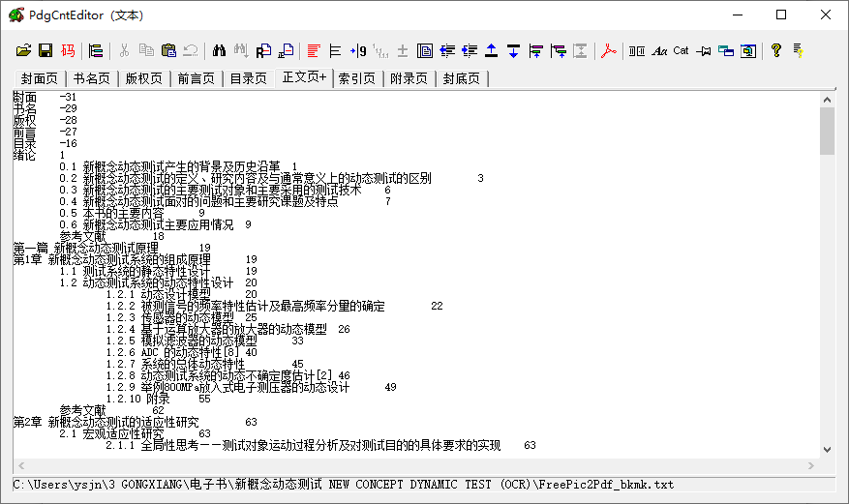Click the plus-minus page offset icon
The height and width of the screenshot is (504, 849).
point(403,51)
